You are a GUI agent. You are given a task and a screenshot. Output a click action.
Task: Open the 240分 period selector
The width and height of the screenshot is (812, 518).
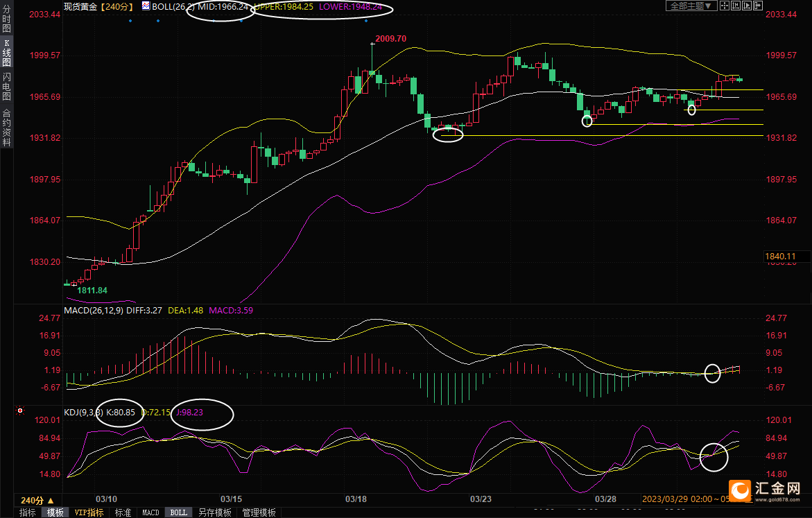37,501
